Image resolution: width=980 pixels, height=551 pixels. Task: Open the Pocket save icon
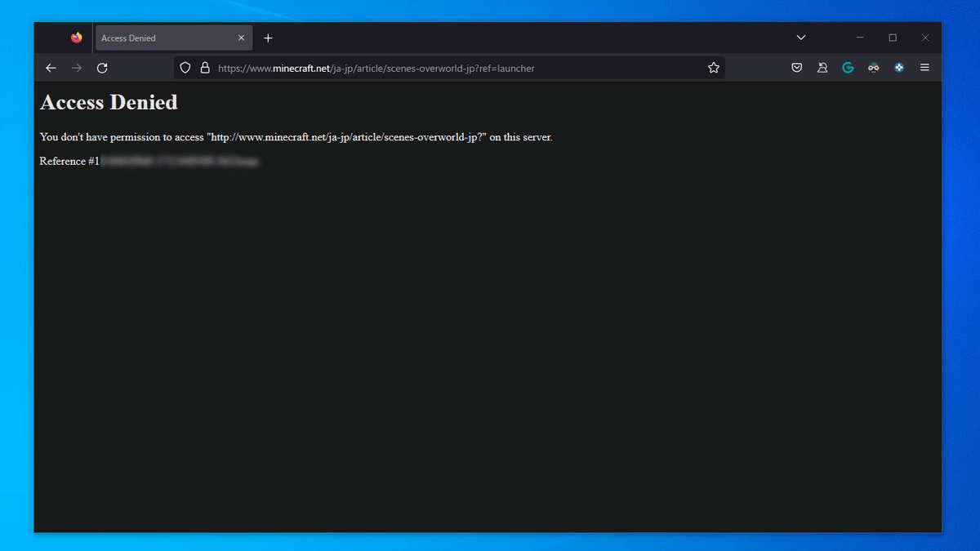796,68
